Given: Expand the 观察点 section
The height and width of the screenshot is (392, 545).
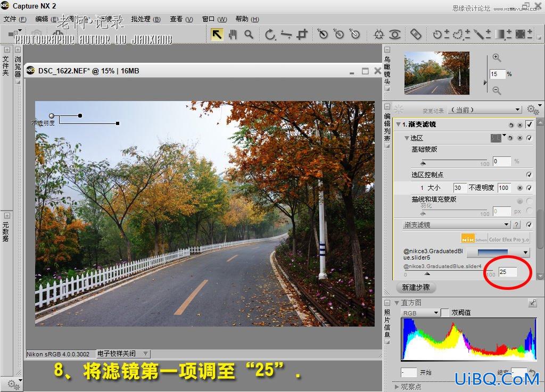Looking at the screenshot, I should pos(397,387).
